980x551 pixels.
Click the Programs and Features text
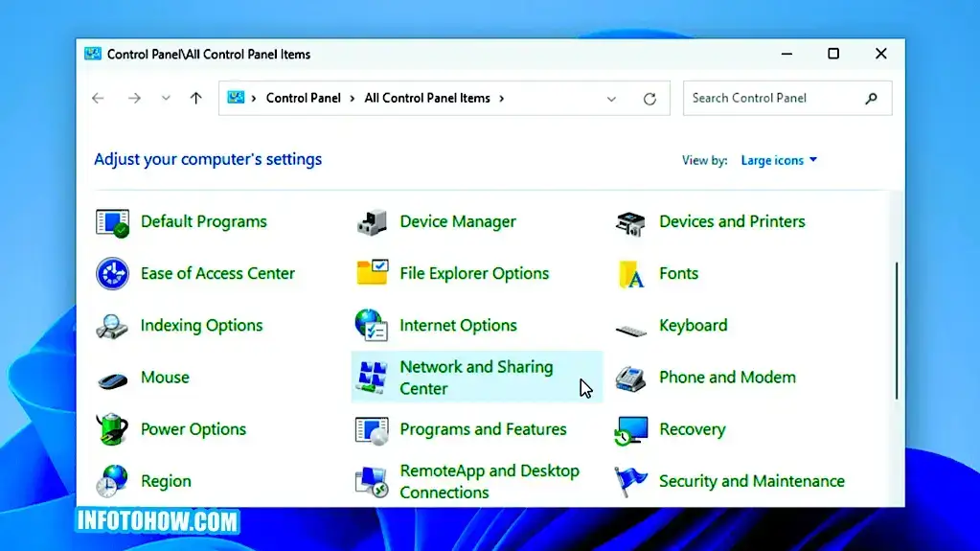[x=483, y=429]
